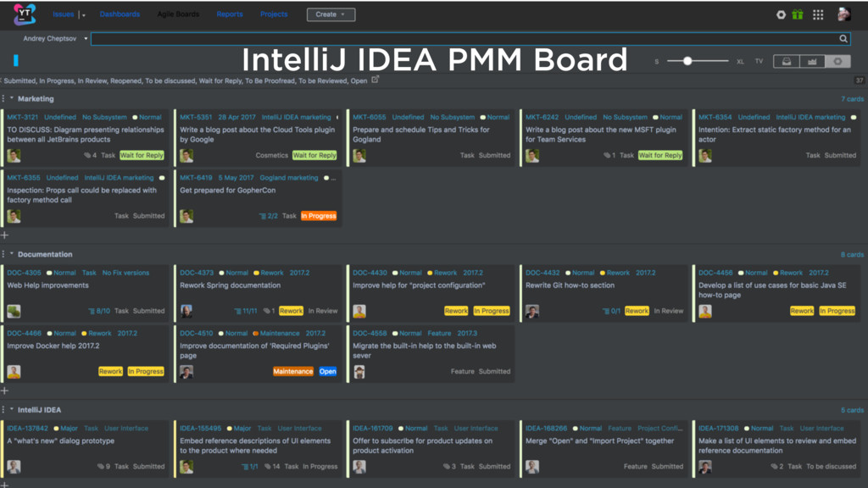Click assignee avatar on DOC-4558 card
Viewport: 868px width, 488px height.
[x=359, y=371]
